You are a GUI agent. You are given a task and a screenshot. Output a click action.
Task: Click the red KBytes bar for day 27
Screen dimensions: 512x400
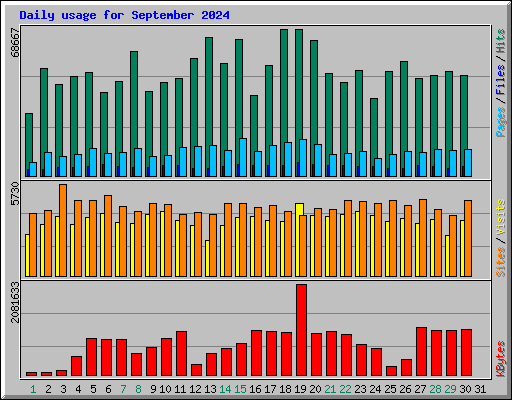pyautogui.click(x=421, y=352)
